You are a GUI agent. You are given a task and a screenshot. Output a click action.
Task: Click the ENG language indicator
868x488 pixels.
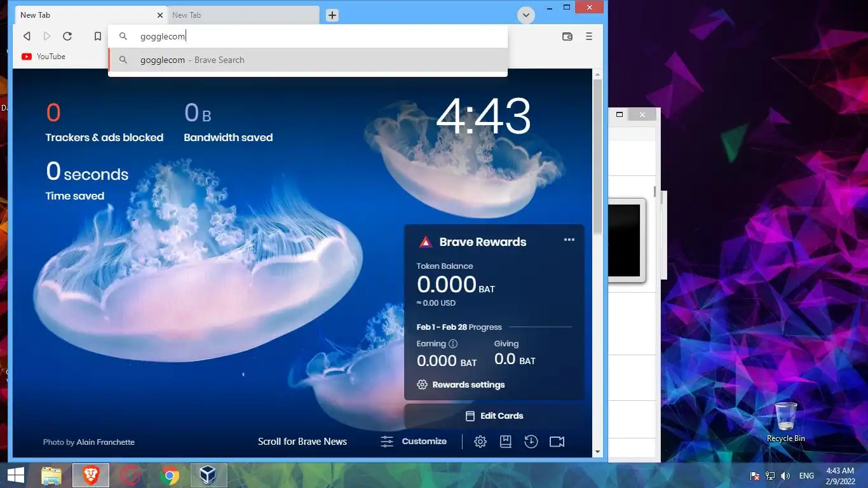(806, 476)
